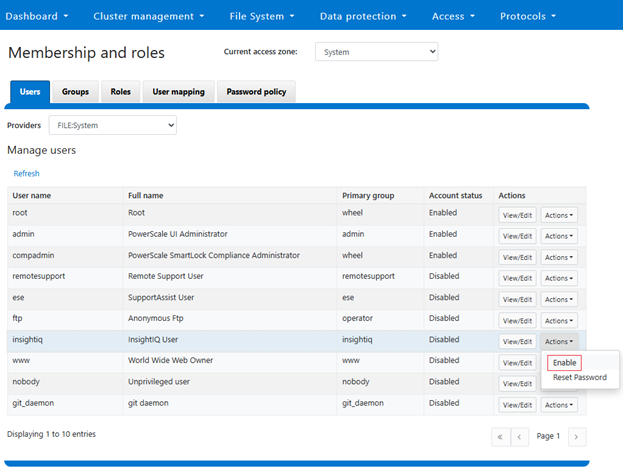Jump to first page arrow

(x=500, y=437)
